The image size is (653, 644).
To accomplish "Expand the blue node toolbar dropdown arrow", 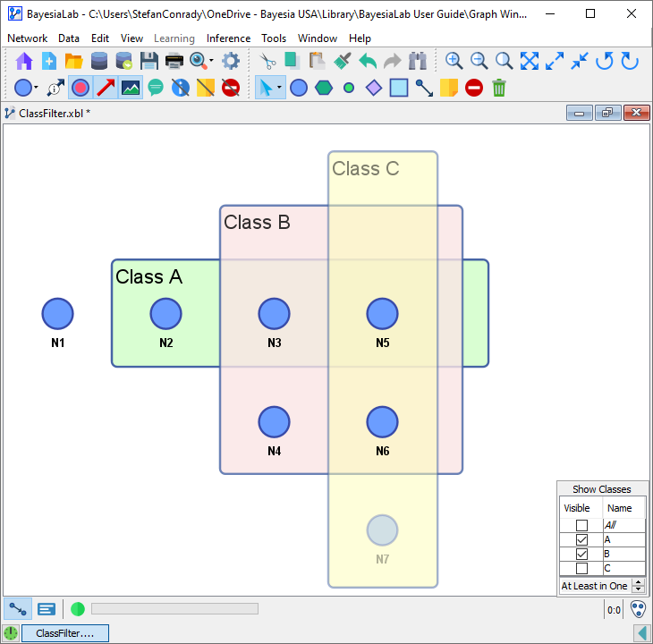I will (x=36, y=88).
